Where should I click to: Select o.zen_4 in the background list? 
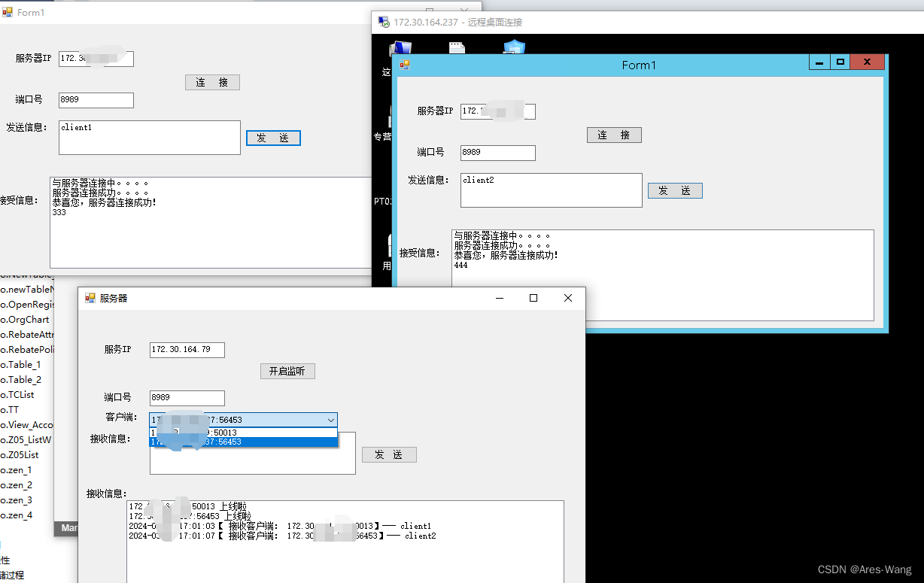[17, 515]
